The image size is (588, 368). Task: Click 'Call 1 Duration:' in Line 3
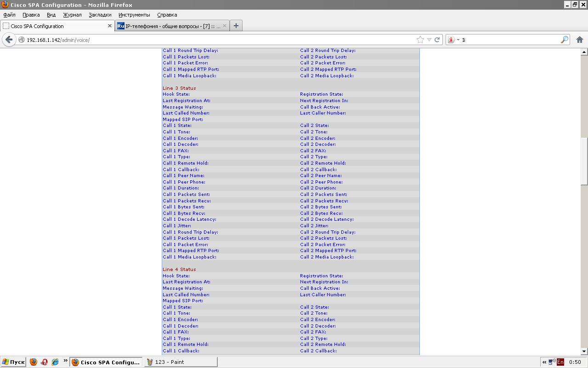pyautogui.click(x=181, y=188)
